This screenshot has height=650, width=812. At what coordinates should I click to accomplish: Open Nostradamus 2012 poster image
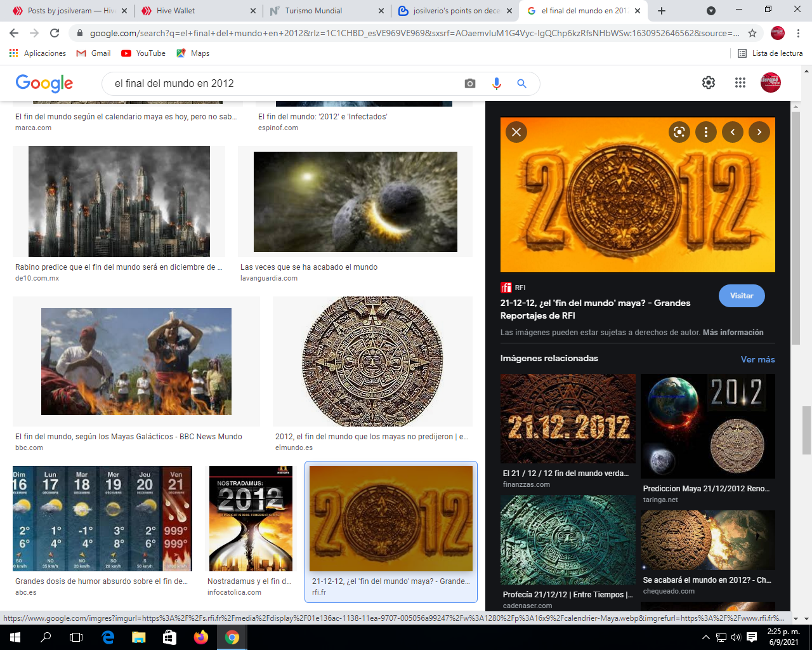point(251,519)
